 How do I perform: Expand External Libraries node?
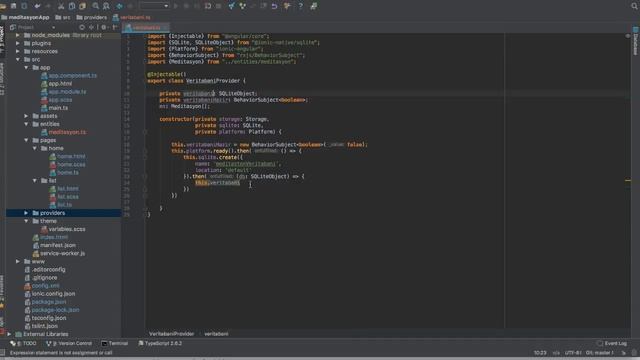tap(9, 334)
